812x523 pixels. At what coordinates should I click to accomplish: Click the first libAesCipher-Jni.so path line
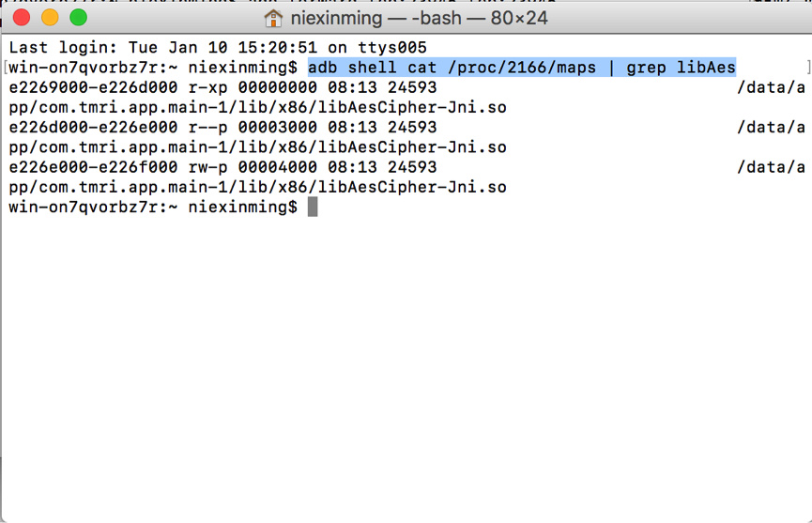click(257, 107)
